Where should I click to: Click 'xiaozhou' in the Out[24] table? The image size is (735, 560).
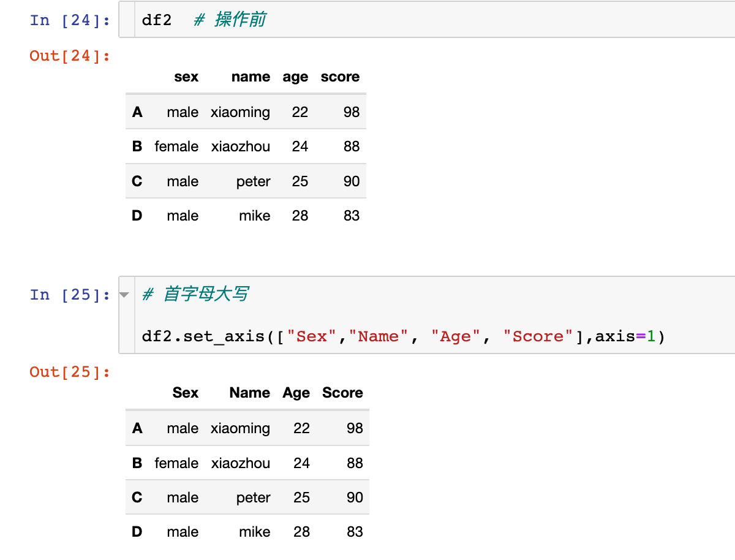(x=240, y=146)
